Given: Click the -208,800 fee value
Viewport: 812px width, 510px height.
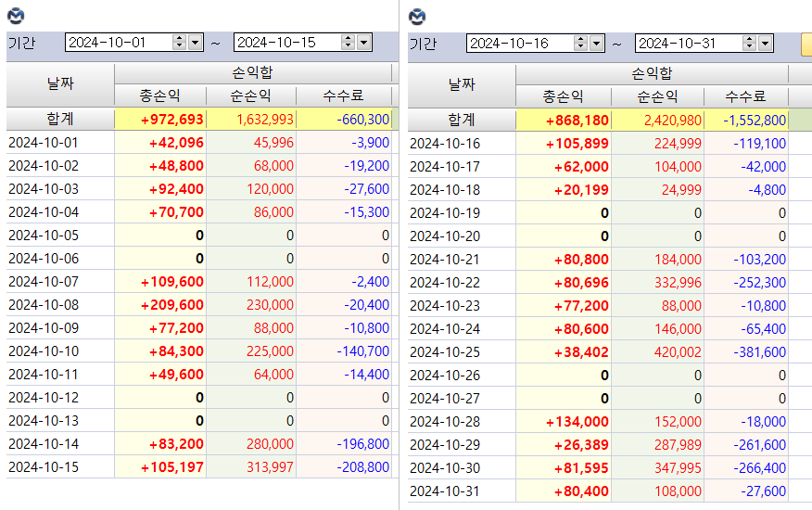Looking at the screenshot, I should coord(362,467).
